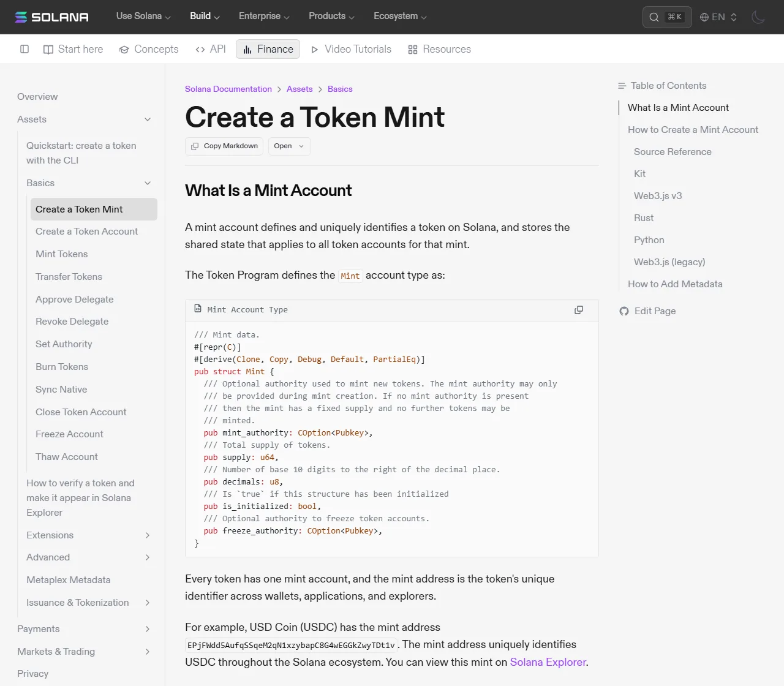
Task: Go to Mint Tokens page
Action: 61,254
